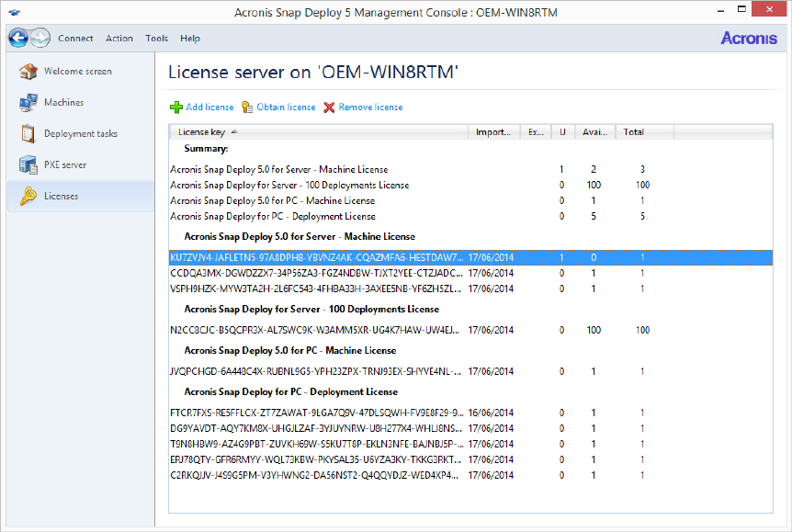Screen dimensions: 792x532
Task: Sort by the License key column header
Action: 201,132
